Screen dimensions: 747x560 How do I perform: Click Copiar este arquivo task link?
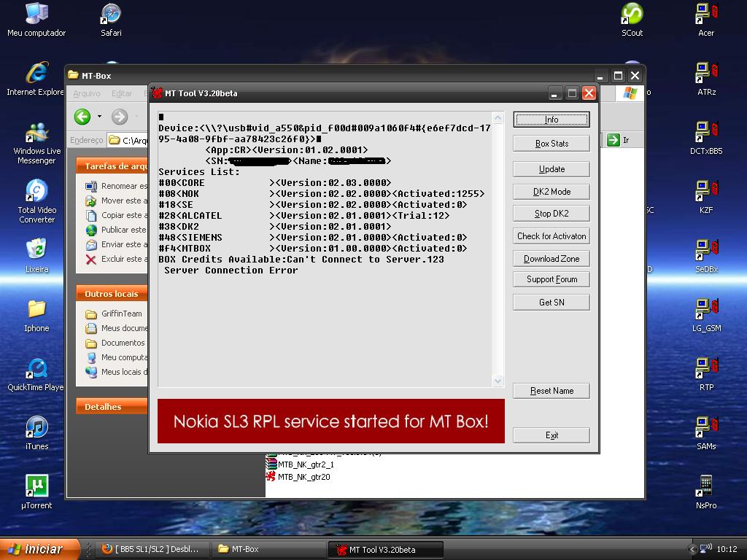coord(116,215)
